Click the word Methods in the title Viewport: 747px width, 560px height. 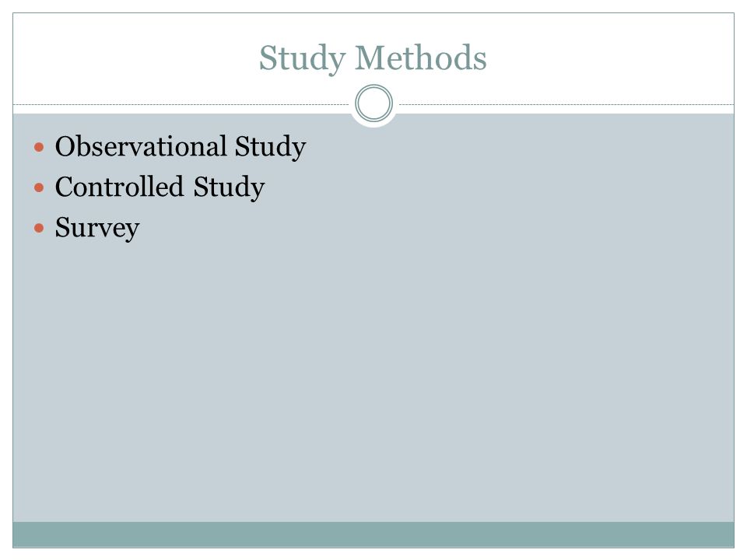[x=421, y=57]
